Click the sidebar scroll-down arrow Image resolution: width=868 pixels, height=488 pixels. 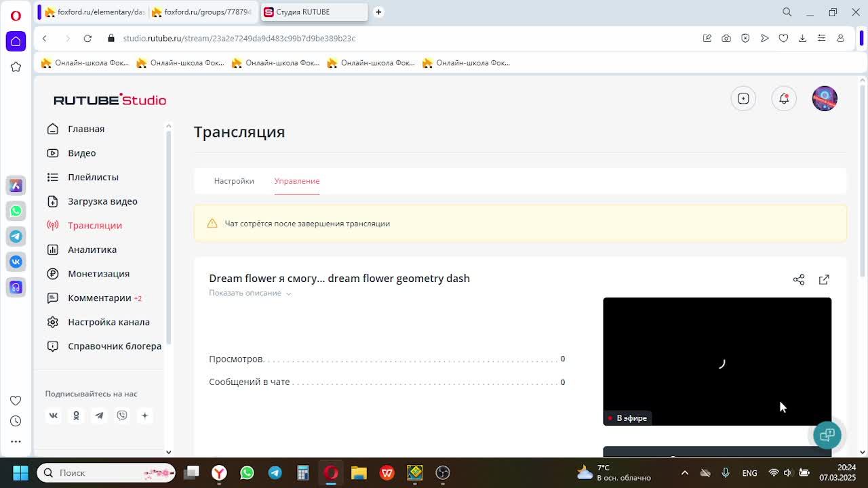pyautogui.click(x=168, y=452)
